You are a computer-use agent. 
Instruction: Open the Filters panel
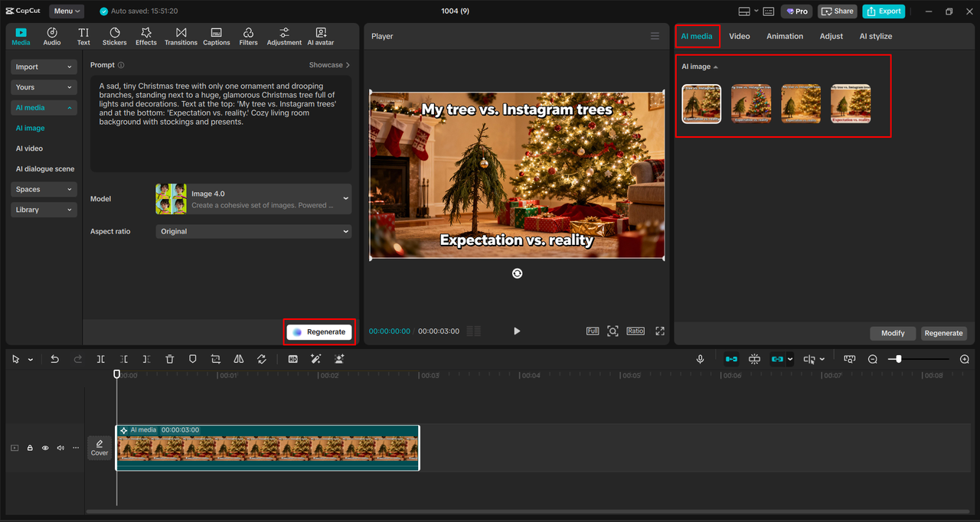[x=248, y=35]
